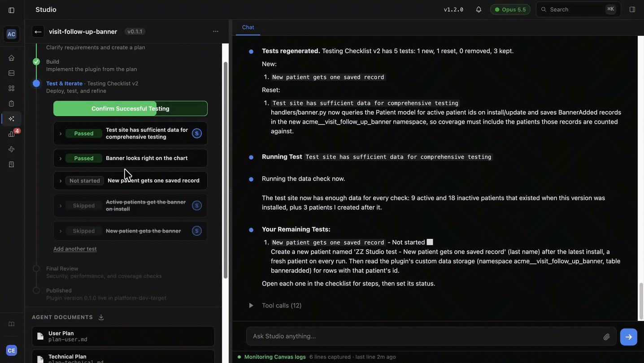Viewport: 644px width, 363px height.
Task: Click the back arrow beside visit-follow-up-banner
Action: tap(38, 31)
